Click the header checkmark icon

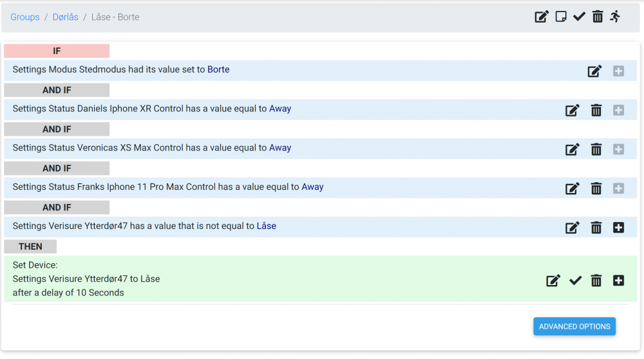[579, 17]
